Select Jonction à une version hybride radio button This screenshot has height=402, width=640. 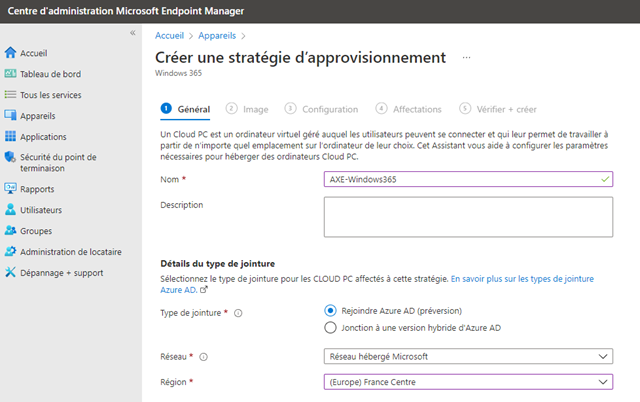(x=332, y=327)
